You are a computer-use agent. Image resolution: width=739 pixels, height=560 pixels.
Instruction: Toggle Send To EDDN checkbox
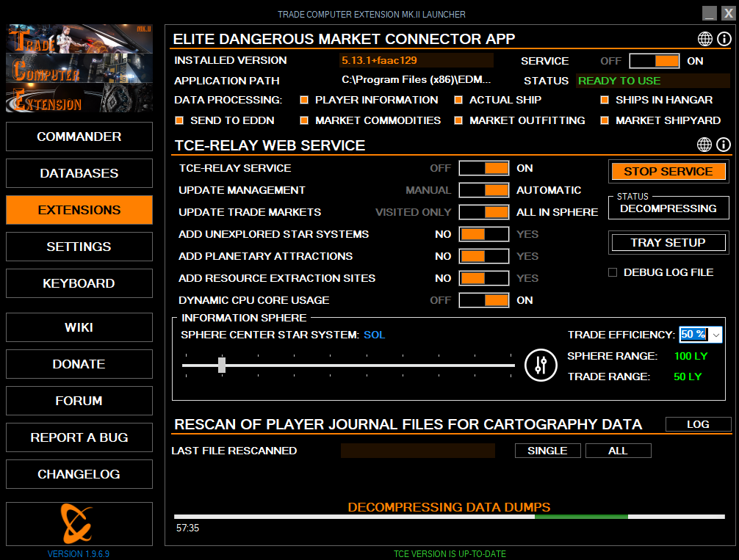(x=179, y=120)
